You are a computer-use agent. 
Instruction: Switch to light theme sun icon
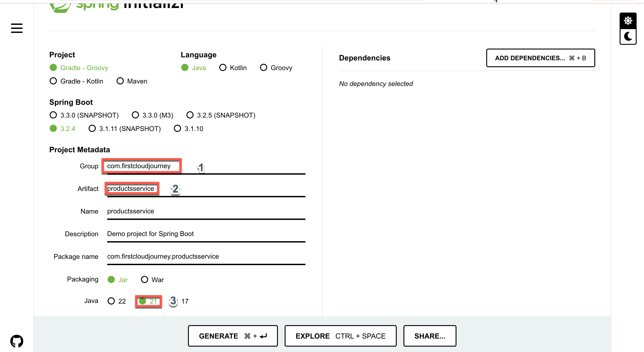pyautogui.click(x=628, y=21)
